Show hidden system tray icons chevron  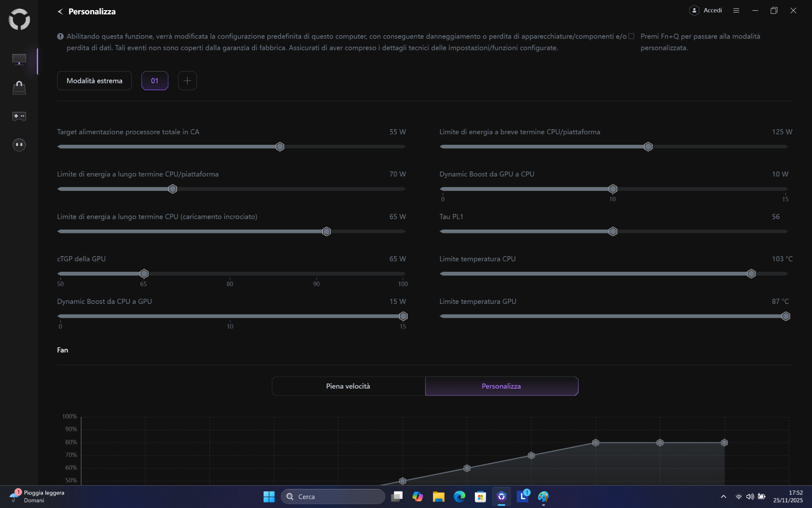(x=723, y=497)
